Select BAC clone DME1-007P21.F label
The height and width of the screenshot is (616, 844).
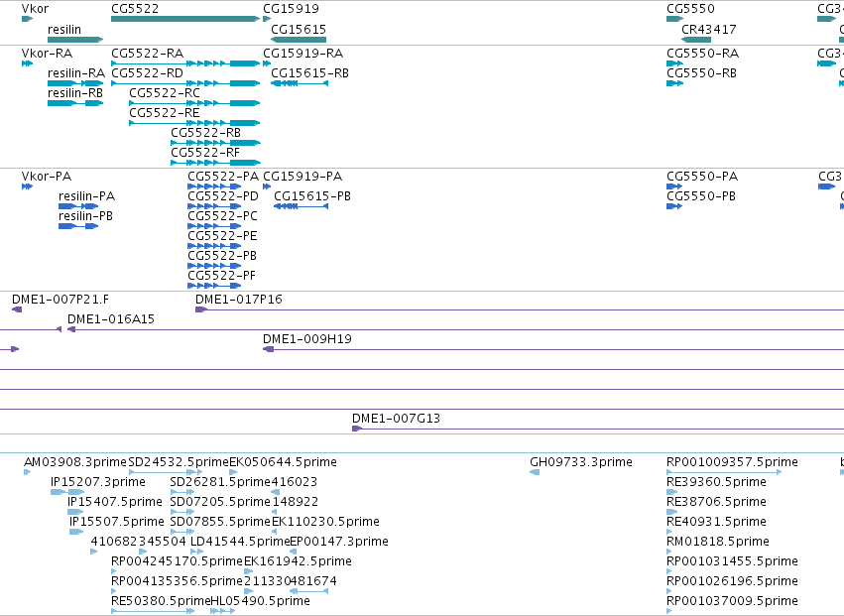pos(60,300)
